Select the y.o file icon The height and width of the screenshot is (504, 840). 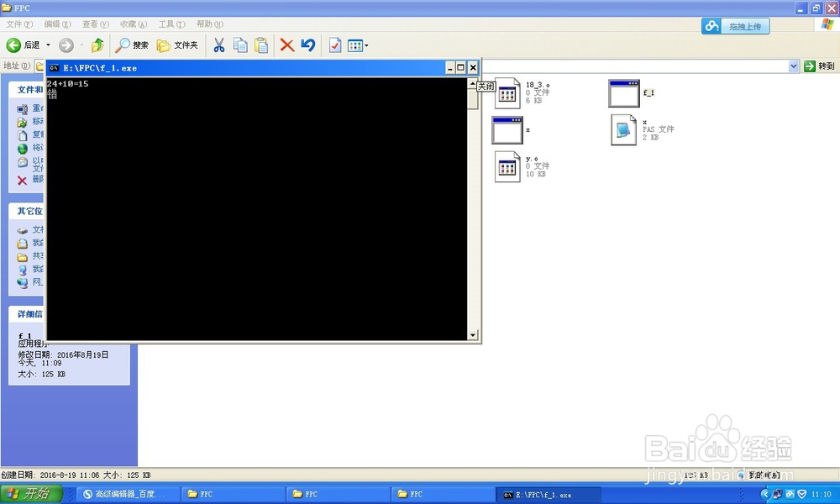point(507,166)
